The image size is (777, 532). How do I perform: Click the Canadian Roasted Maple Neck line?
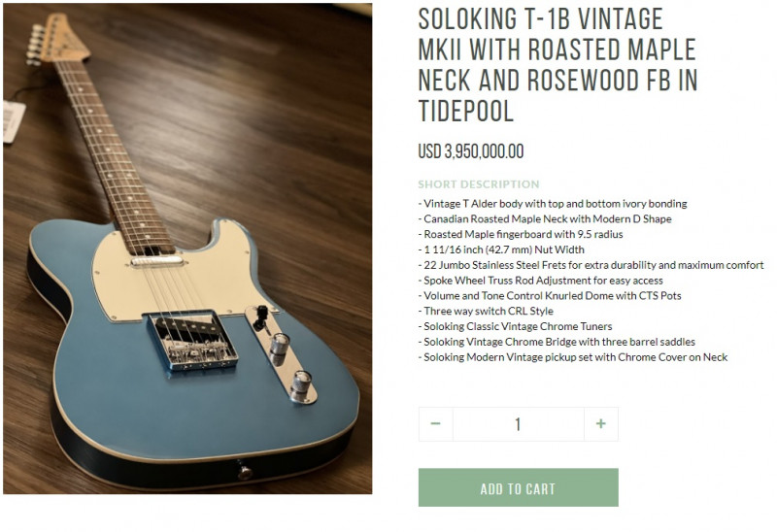(x=545, y=219)
